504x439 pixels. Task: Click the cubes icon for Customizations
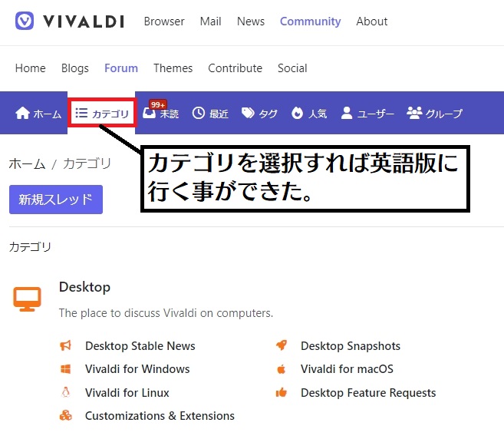[65, 415]
